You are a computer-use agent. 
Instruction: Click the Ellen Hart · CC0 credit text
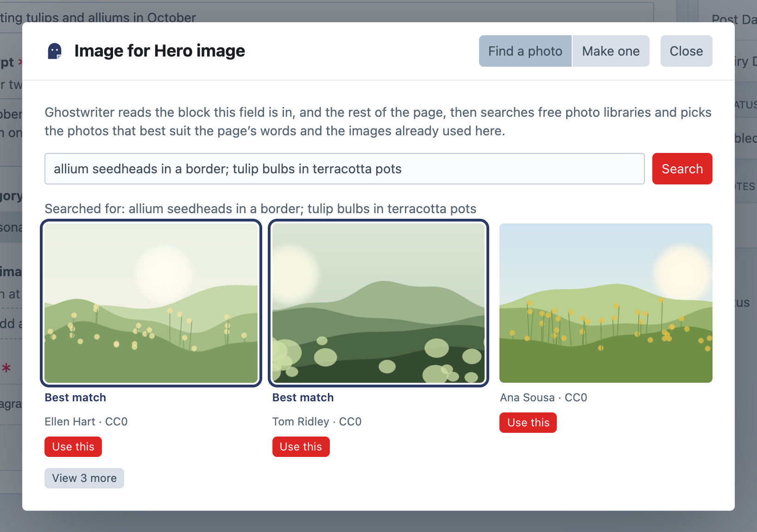(x=86, y=422)
